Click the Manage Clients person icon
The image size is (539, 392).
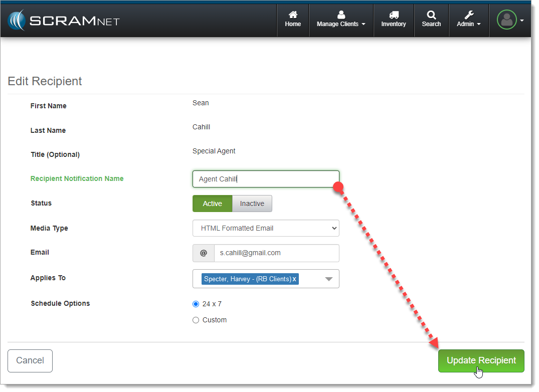click(x=341, y=15)
